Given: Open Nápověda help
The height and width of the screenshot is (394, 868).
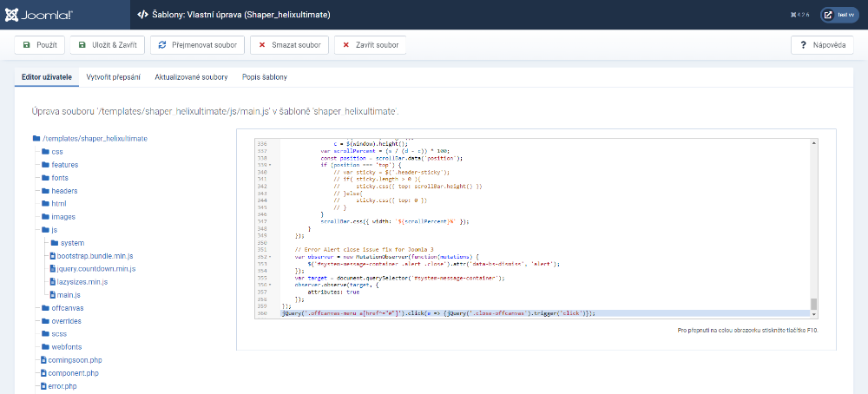Looking at the screenshot, I should pos(822,45).
